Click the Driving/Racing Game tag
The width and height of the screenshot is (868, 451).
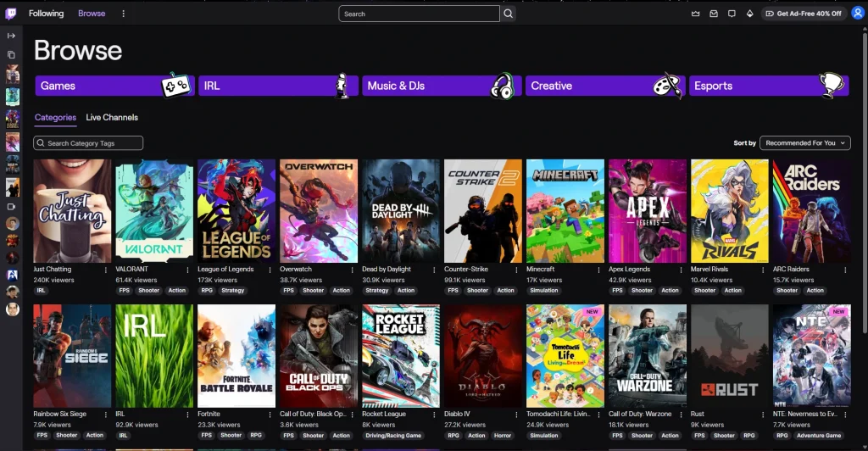click(393, 436)
